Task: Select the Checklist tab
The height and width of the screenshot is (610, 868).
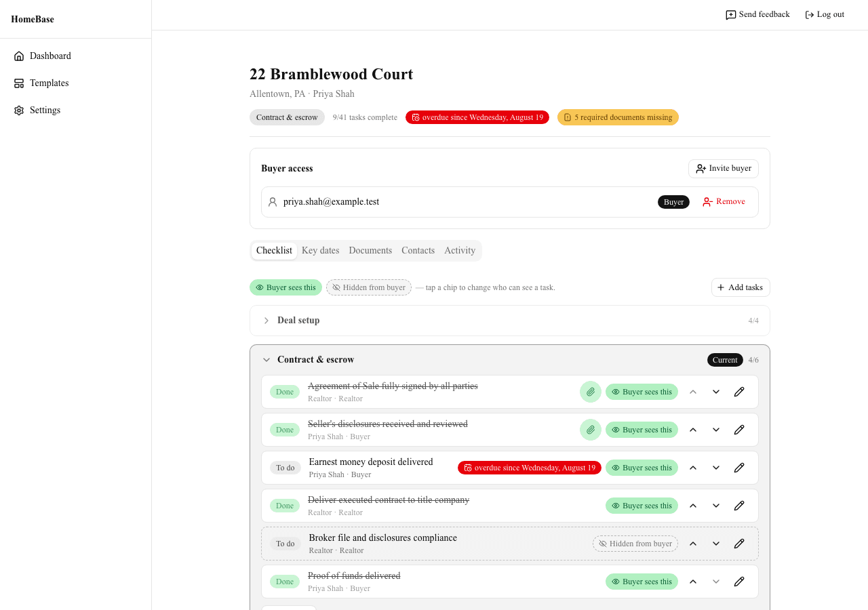Action: pos(274,251)
